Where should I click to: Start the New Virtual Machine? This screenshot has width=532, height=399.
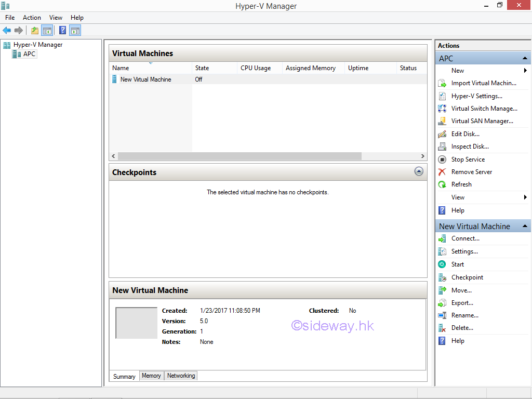(457, 264)
